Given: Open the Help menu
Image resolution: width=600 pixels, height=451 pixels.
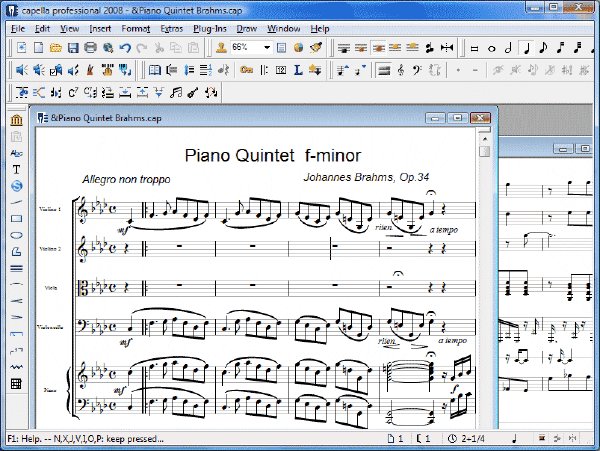Looking at the screenshot, I should pos(320,29).
